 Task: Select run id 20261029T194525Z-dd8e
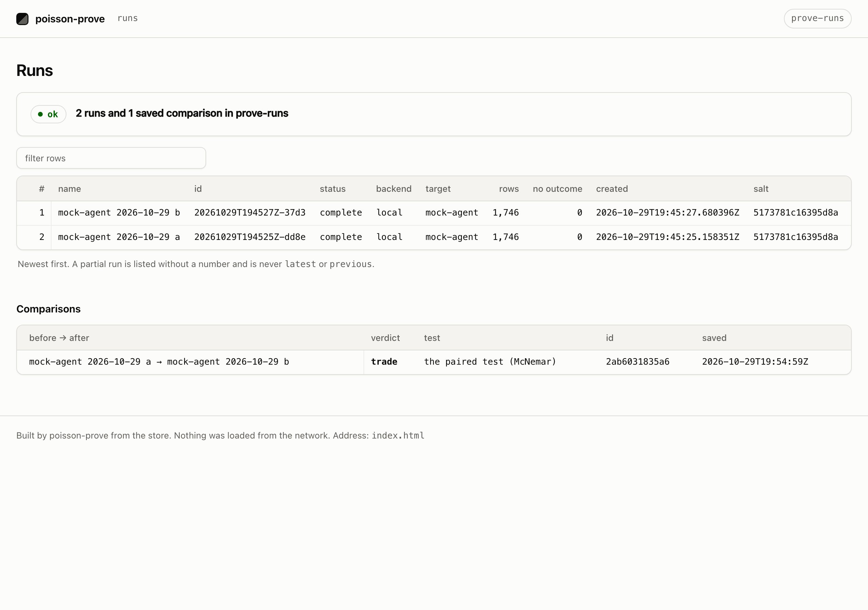[x=250, y=237]
